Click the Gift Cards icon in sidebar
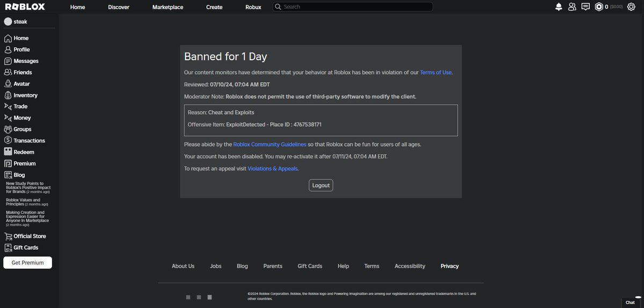The height and width of the screenshot is (308, 644). [8, 248]
